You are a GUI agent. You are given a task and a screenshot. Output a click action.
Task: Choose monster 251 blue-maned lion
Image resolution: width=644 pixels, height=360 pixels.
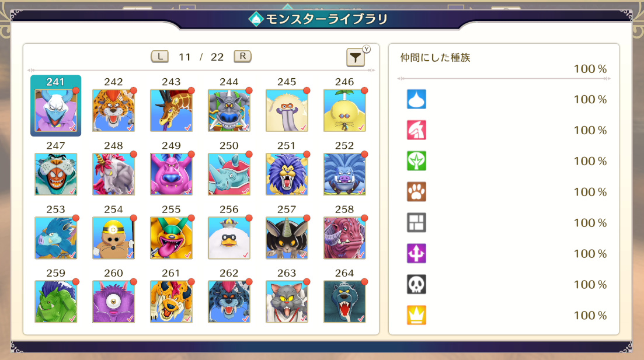tap(287, 174)
